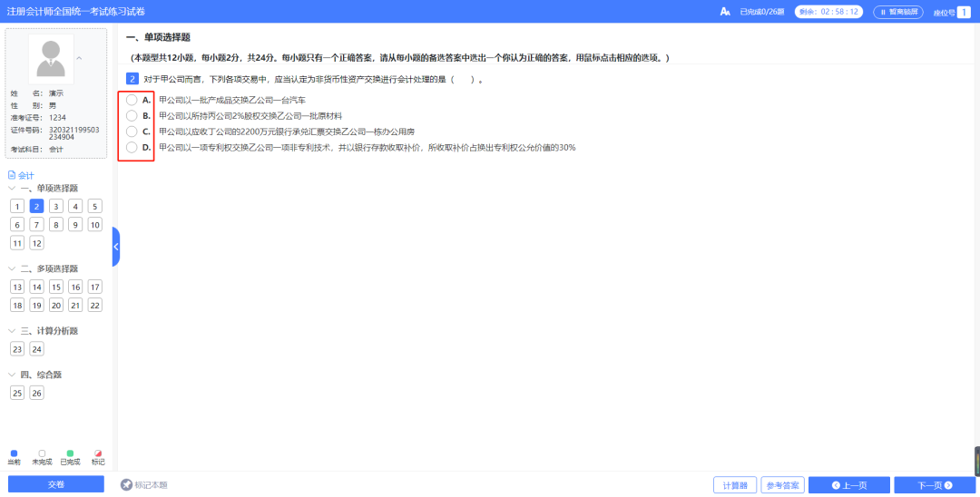Click the seat number 1 badge

(964, 12)
